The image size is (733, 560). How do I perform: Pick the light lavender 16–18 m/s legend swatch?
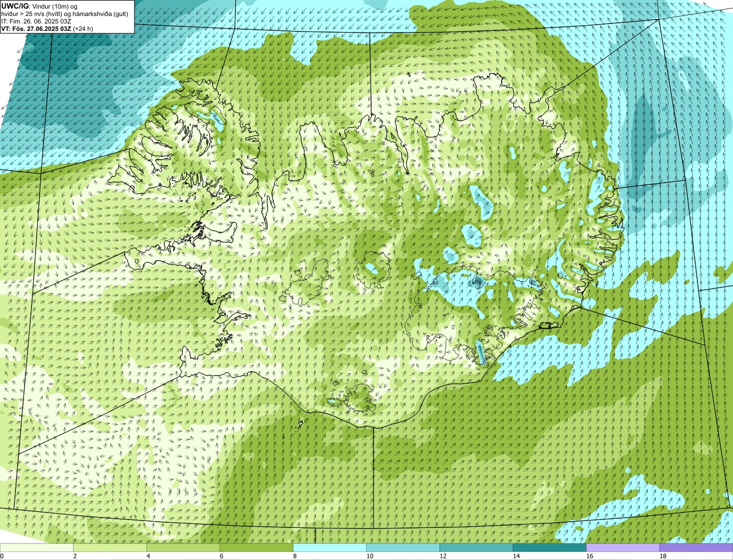(x=623, y=547)
